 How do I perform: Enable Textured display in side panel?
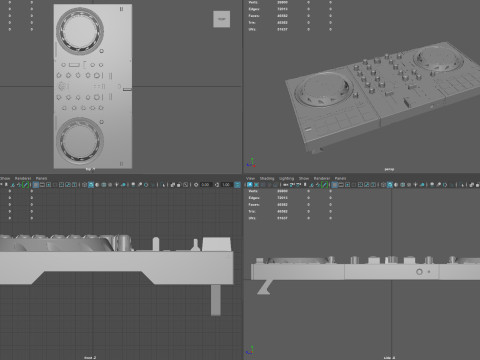(x=409, y=185)
